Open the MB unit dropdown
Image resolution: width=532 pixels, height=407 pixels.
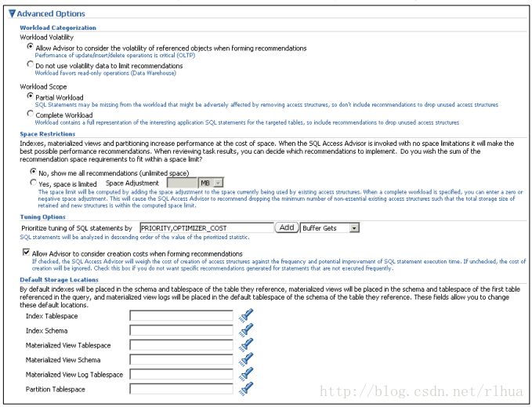[211, 183]
